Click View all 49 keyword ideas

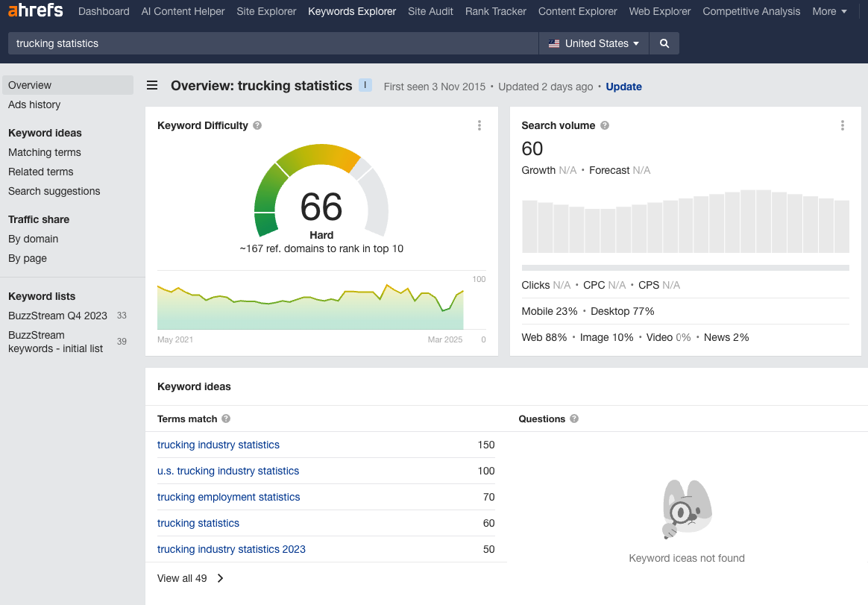pyautogui.click(x=183, y=577)
